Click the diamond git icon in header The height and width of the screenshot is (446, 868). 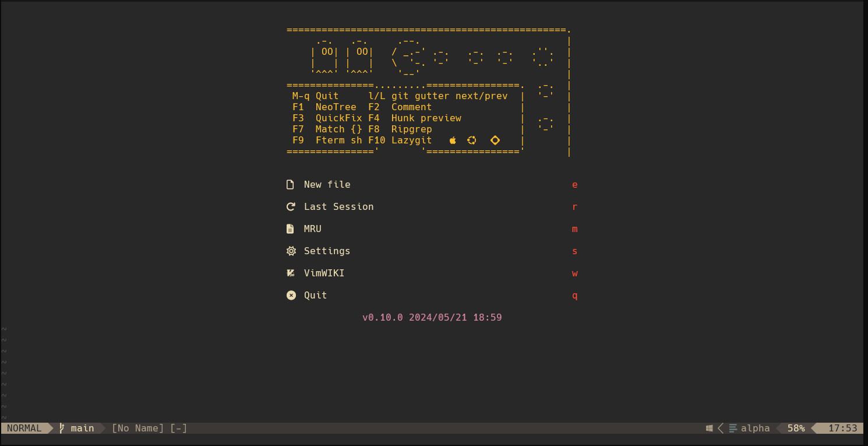(x=495, y=141)
